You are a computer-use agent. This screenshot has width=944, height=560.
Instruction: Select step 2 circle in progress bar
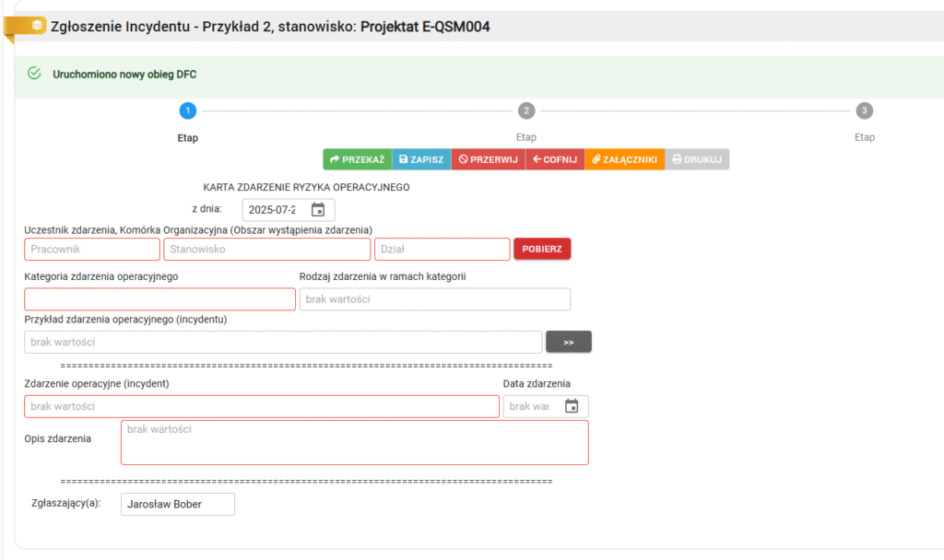pos(526,111)
